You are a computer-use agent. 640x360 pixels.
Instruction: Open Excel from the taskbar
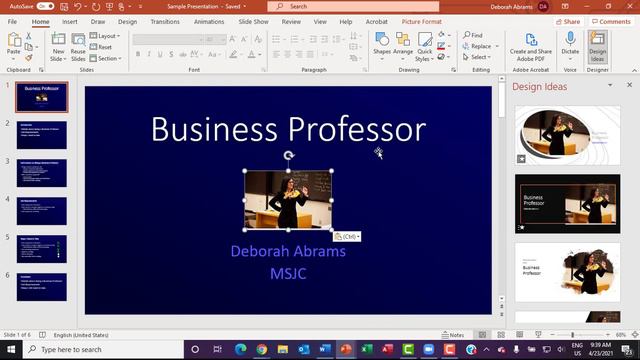point(367,349)
